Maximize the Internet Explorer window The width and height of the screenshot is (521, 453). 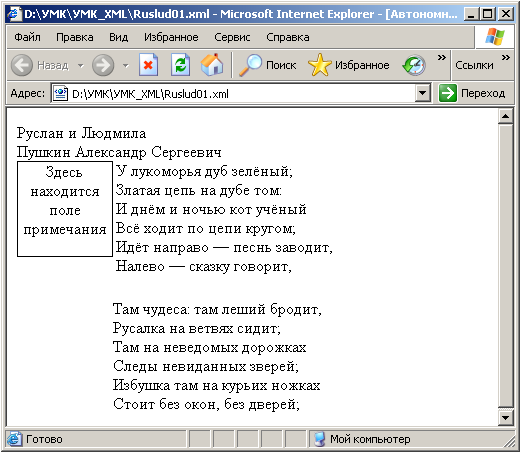click(x=488, y=14)
